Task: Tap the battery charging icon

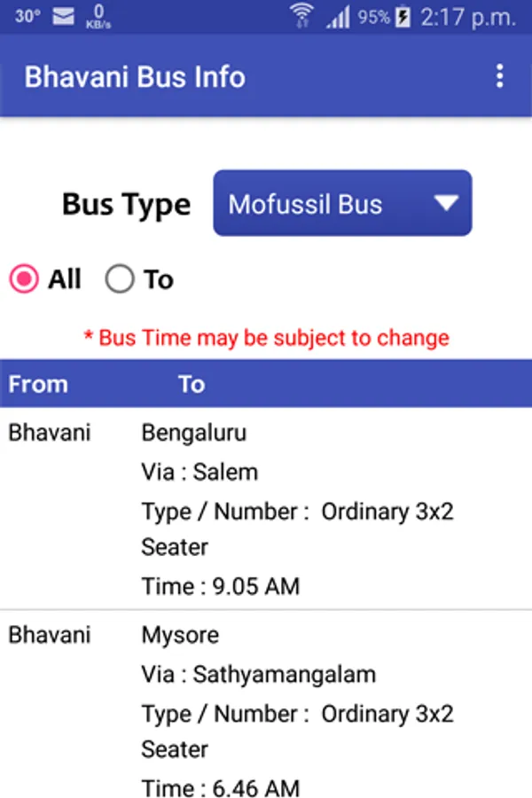Action: 403,16
